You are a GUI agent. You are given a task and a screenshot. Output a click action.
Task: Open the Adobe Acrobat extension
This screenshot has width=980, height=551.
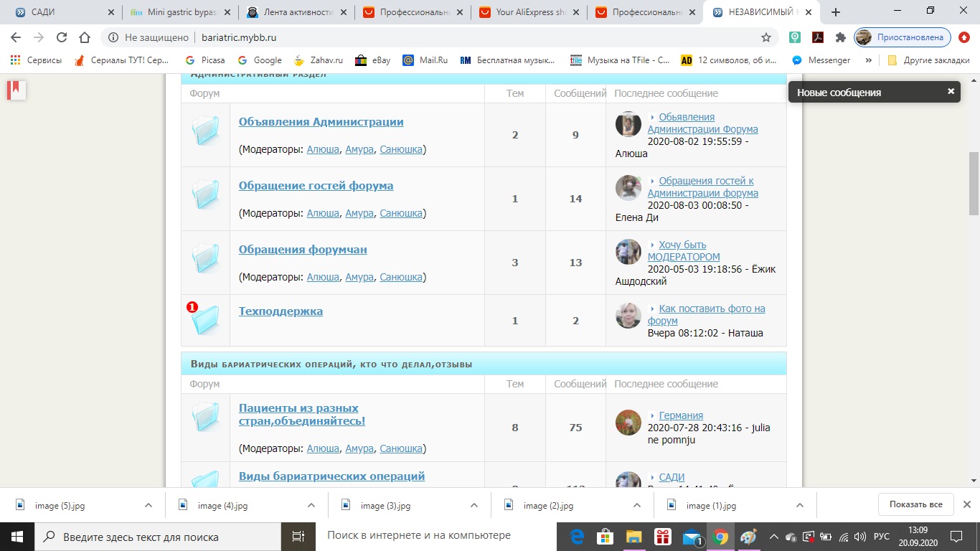click(x=818, y=37)
